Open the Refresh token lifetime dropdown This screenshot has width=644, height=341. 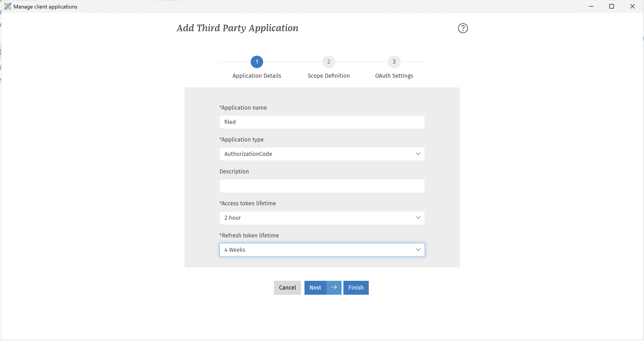(x=322, y=250)
